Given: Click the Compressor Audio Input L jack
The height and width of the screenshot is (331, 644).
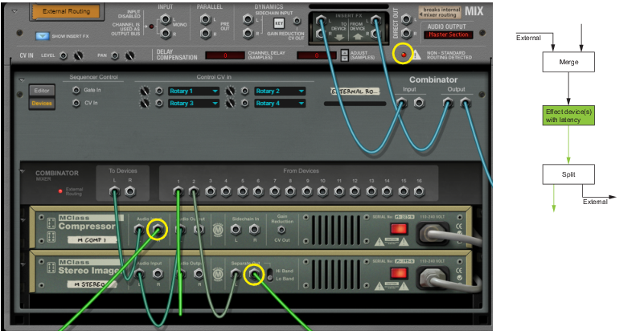Looking at the screenshot, I should tap(140, 230).
